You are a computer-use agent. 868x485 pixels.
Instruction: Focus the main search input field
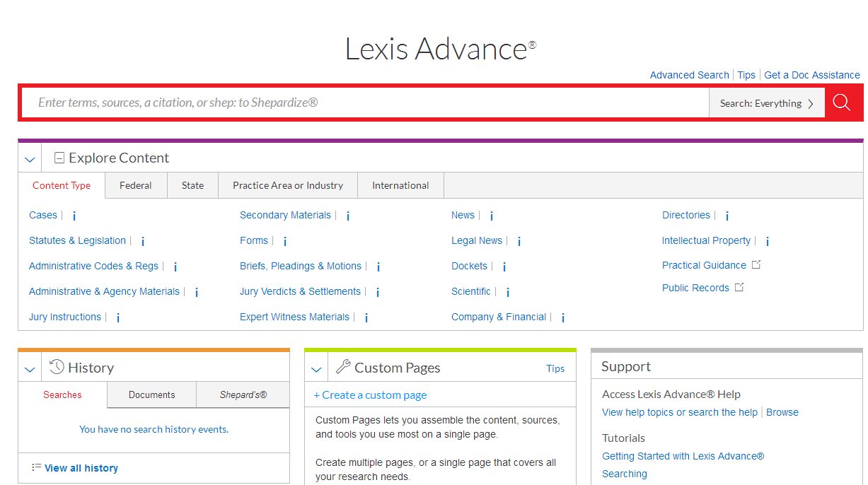[366, 103]
